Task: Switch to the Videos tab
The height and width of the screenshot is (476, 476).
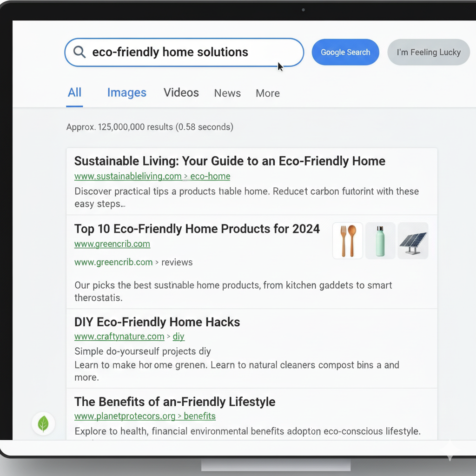Action: (x=181, y=93)
